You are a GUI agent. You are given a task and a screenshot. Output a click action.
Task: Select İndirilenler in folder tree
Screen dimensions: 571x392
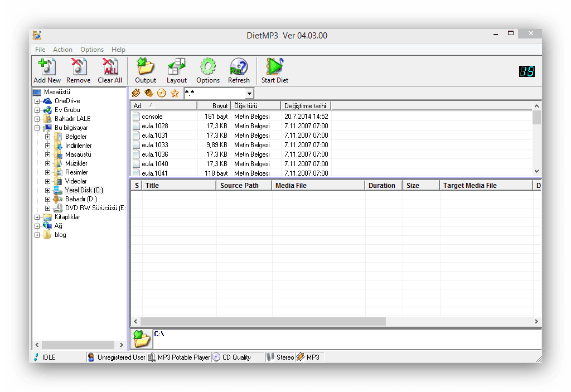click(x=78, y=146)
